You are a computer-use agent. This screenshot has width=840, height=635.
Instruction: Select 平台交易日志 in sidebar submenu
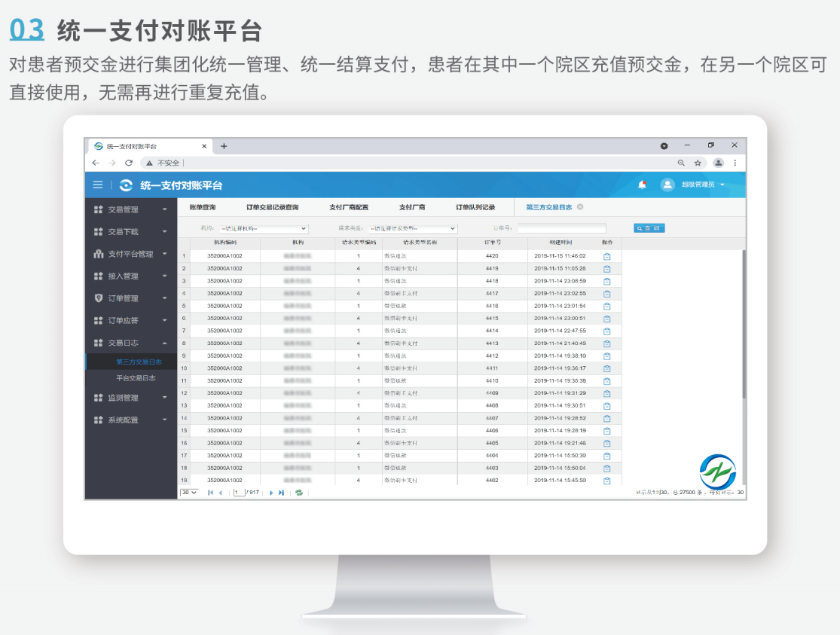pos(136,378)
